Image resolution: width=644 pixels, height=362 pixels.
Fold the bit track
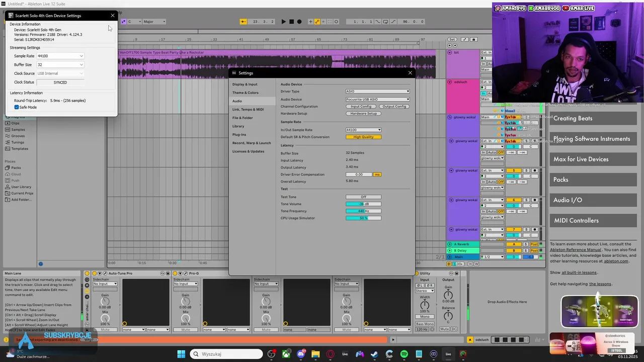coord(450,52)
